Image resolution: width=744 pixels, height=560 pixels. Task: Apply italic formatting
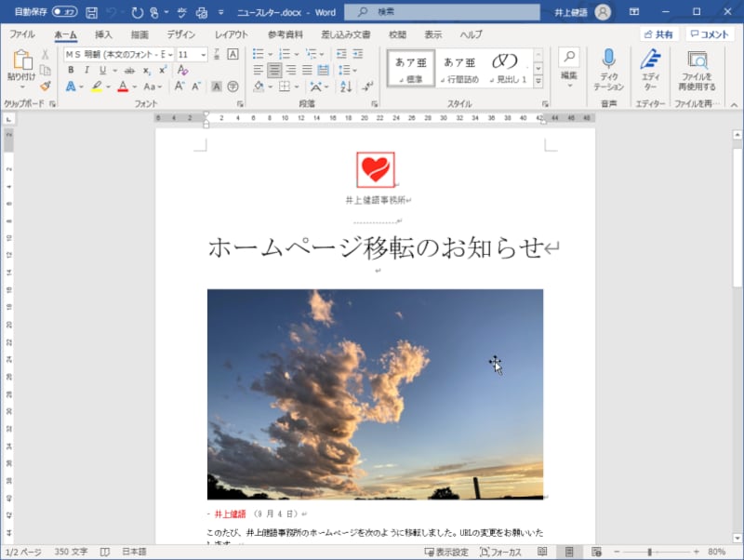coord(86,69)
